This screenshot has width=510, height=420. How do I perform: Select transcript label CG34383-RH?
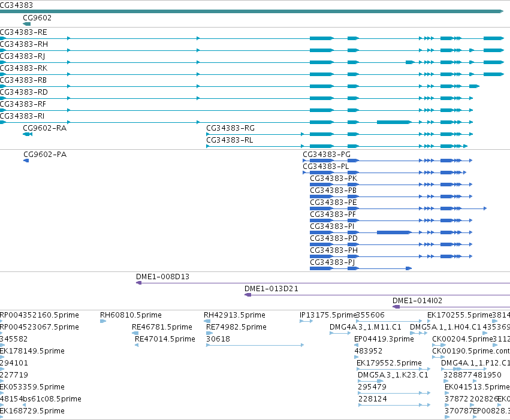tap(24, 44)
